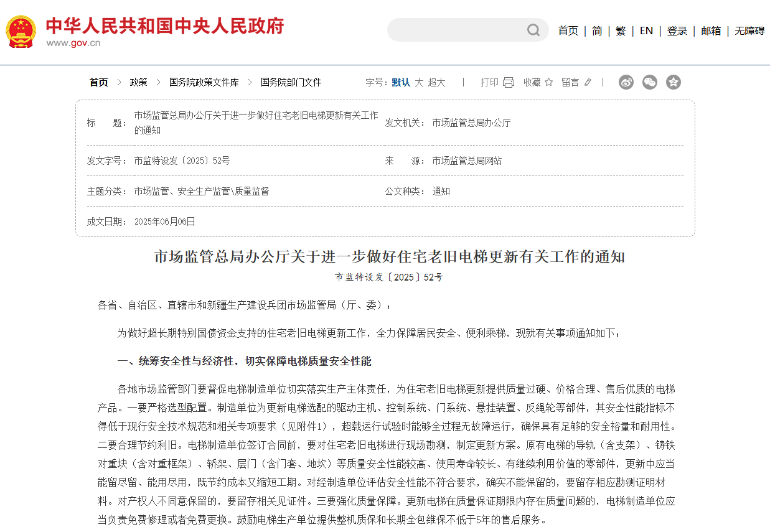The image size is (770, 532).
Task: Switch font size to 超大
Action: tap(436, 82)
